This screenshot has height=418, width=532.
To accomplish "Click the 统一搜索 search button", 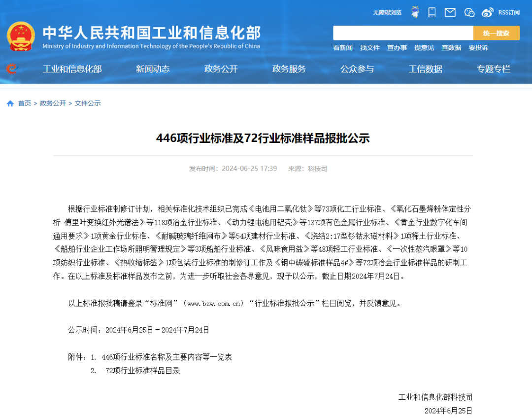I will 497,33.
